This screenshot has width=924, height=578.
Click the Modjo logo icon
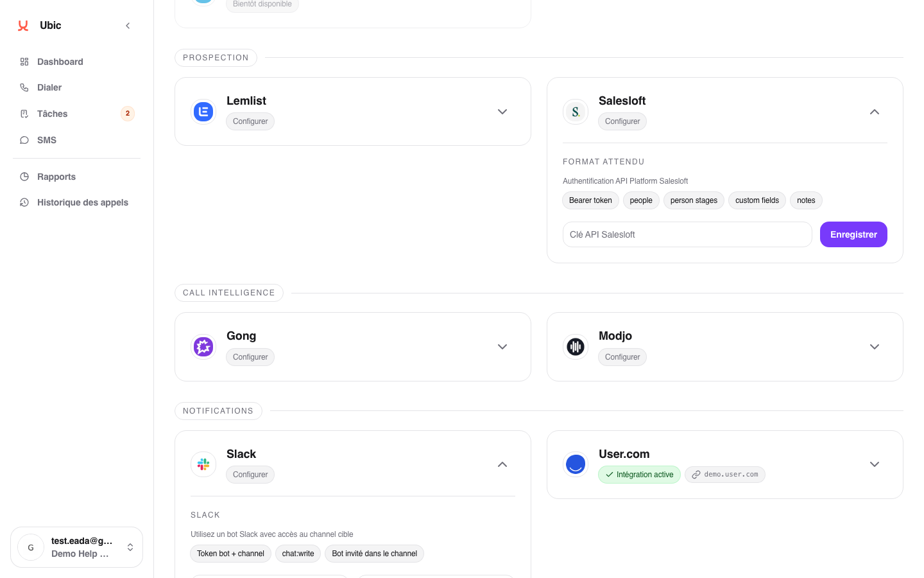coord(576,347)
